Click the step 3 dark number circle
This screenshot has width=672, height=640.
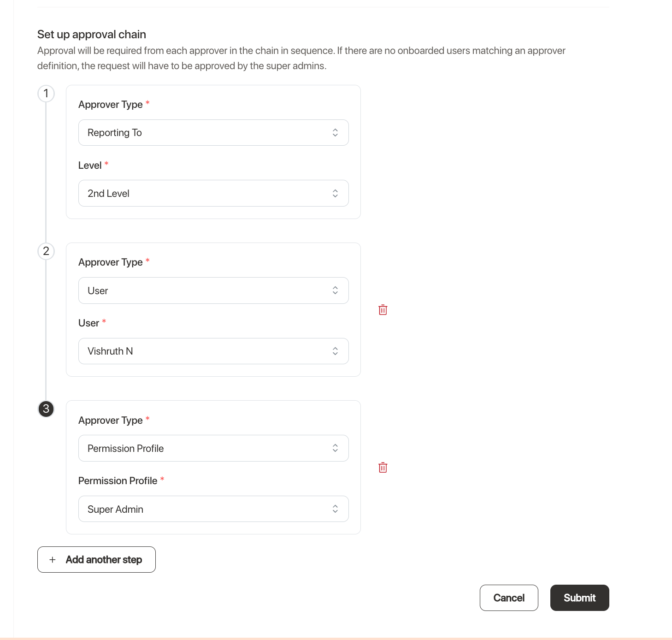click(46, 409)
